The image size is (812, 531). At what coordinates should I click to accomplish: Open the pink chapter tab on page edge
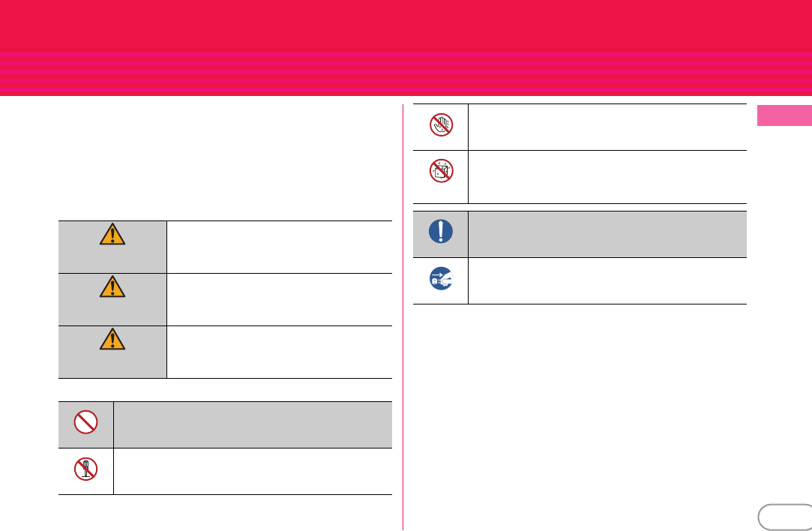784,115
